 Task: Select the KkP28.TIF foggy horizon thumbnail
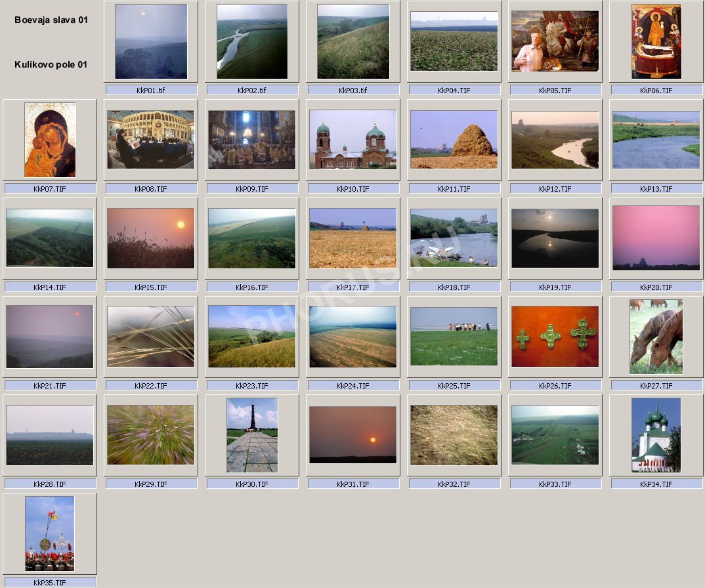pos(50,435)
